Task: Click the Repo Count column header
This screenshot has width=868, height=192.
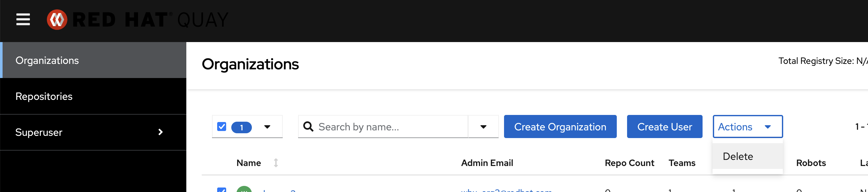Action: [x=629, y=163]
